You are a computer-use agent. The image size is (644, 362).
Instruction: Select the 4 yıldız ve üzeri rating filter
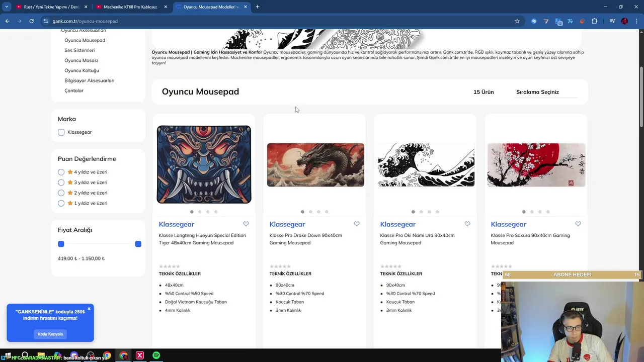61,172
